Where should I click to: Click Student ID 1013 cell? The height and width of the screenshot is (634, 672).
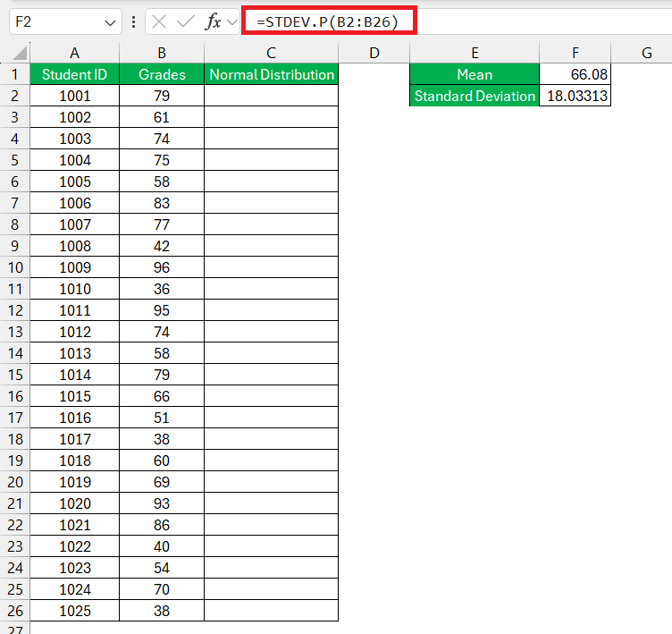(x=74, y=353)
